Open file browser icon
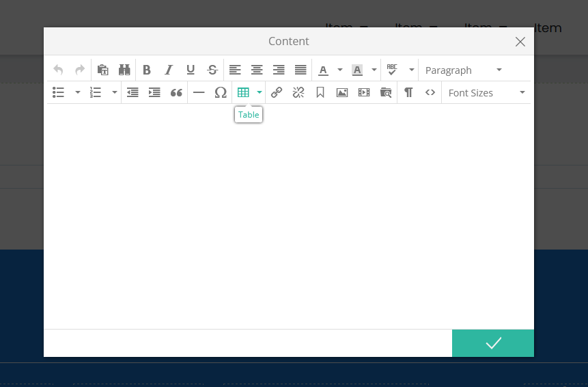Screen dimensions: 588x387 pos(385,92)
